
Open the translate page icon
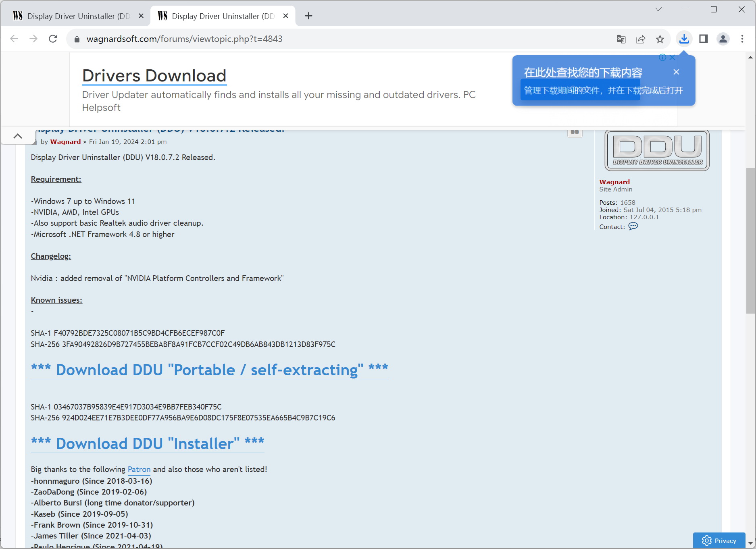[x=621, y=39]
